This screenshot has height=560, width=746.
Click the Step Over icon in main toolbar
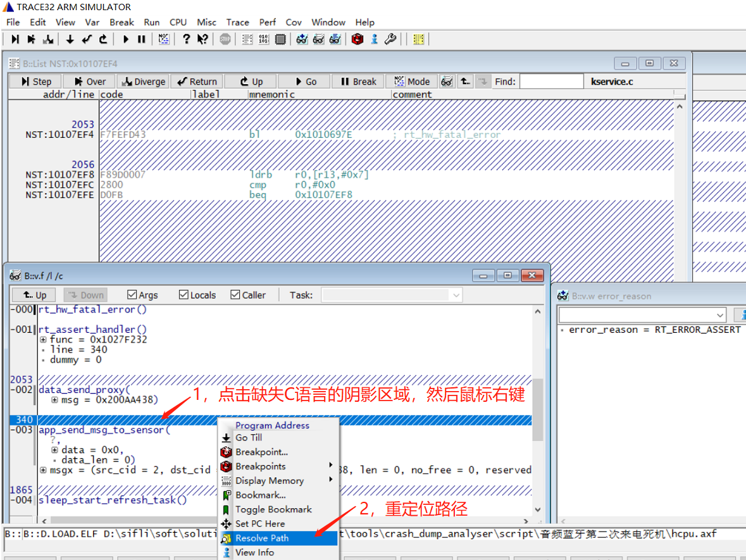click(x=32, y=39)
